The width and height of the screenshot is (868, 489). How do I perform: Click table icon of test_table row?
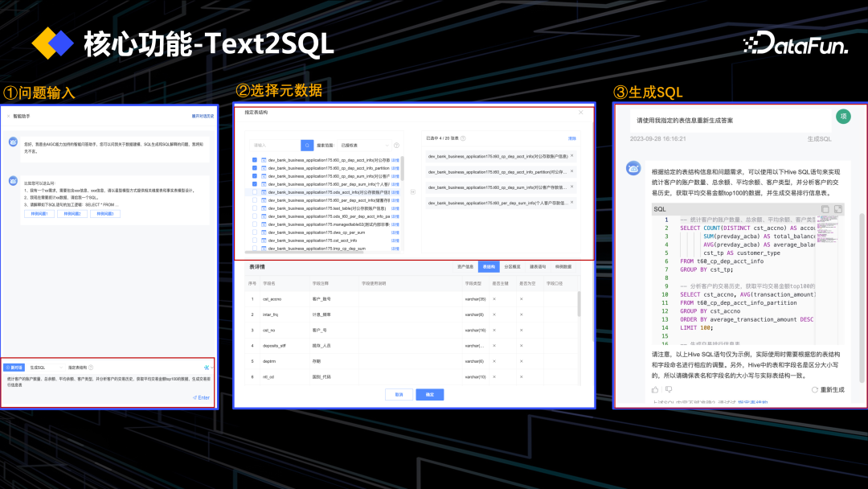click(264, 208)
